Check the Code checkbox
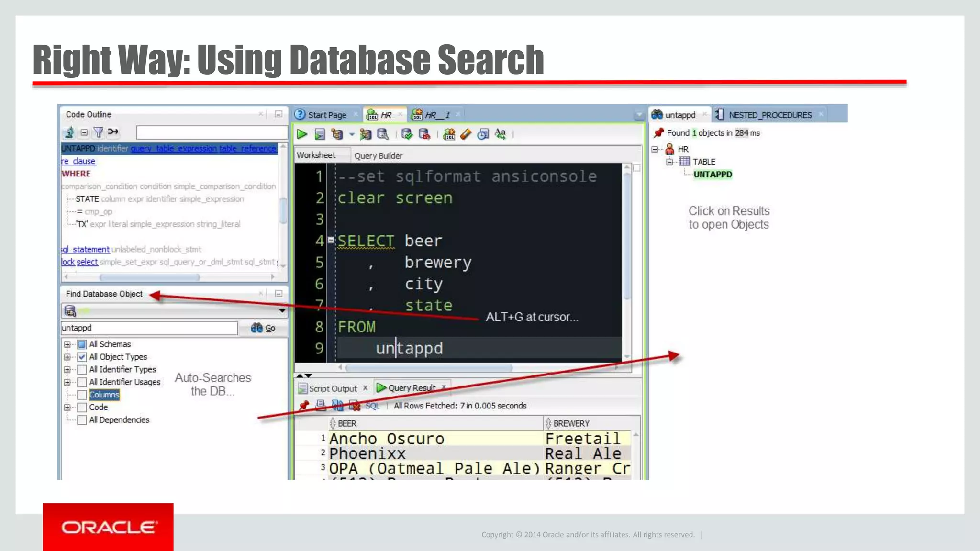 click(82, 408)
